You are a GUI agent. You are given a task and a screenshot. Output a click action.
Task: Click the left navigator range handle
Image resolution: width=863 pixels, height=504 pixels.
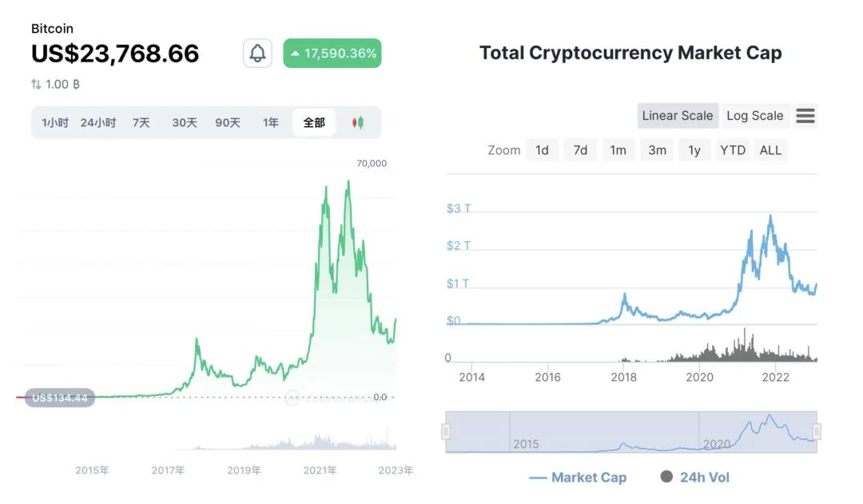[446, 431]
